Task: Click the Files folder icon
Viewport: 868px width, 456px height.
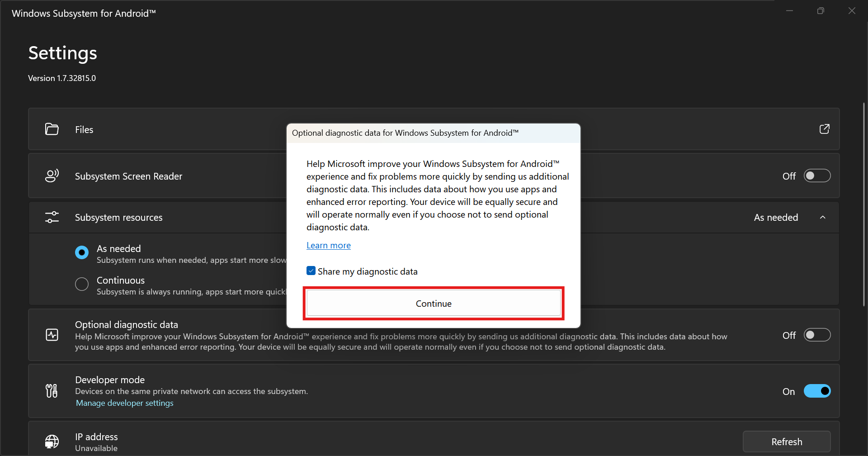Action: [52, 129]
